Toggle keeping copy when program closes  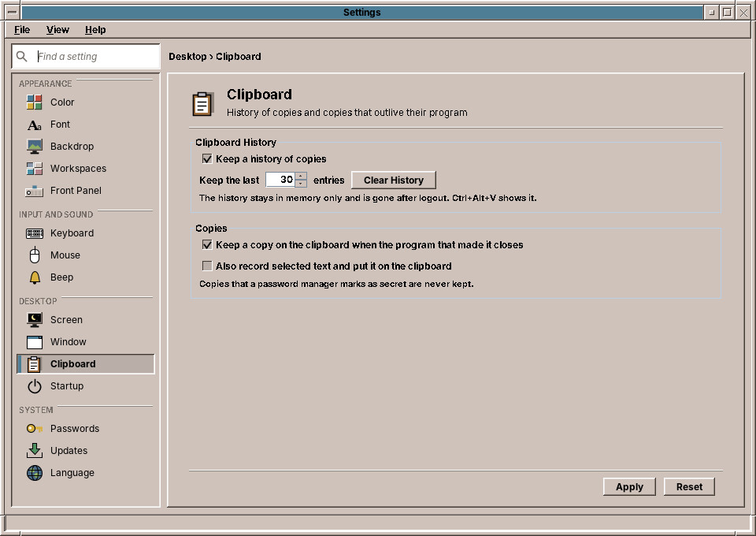[x=207, y=244]
